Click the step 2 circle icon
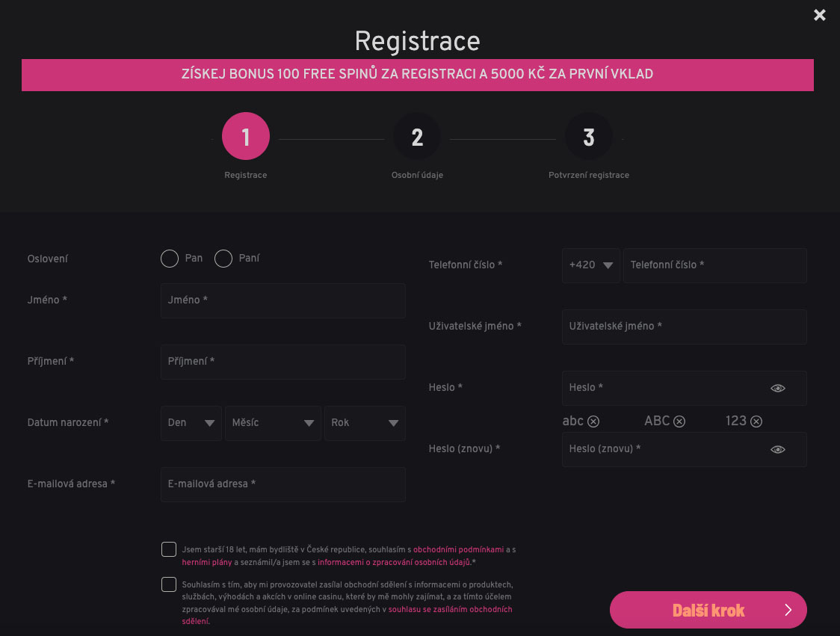This screenshot has width=840, height=636. coord(417,136)
